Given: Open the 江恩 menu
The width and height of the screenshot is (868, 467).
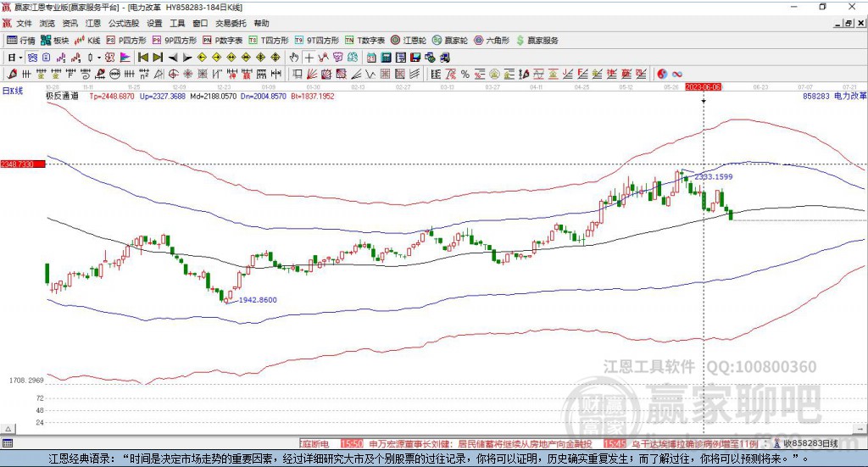Looking at the screenshot, I should point(93,23).
